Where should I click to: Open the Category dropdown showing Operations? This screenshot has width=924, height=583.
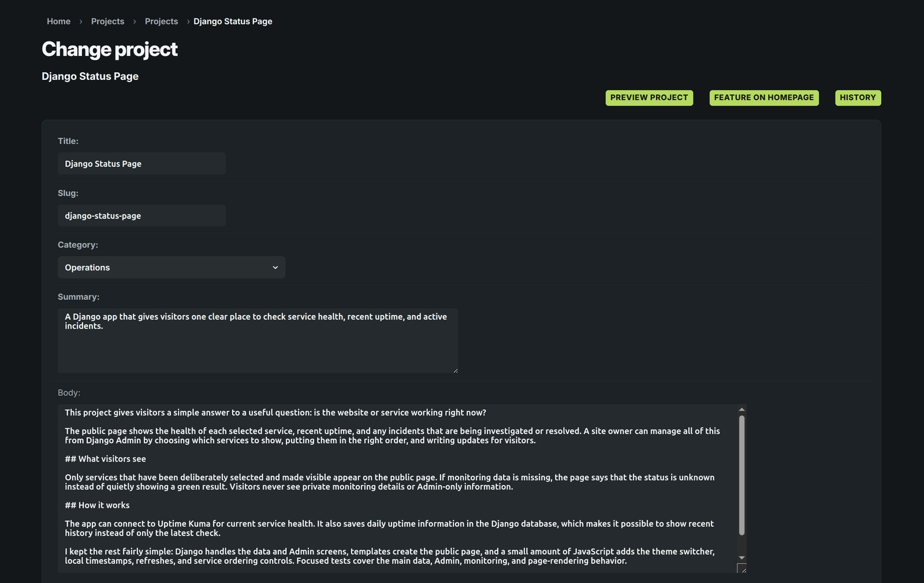point(172,268)
